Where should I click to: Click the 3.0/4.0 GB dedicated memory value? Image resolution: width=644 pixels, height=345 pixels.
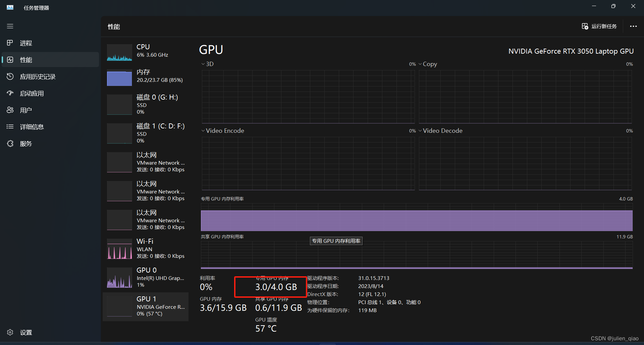tap(276, 287)
